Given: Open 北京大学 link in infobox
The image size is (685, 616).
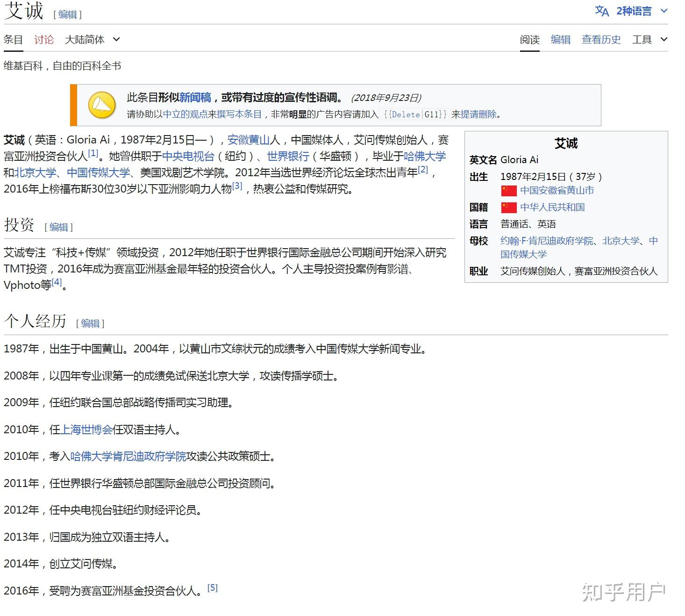Looking at the screenshot, I should coord(621,241).
